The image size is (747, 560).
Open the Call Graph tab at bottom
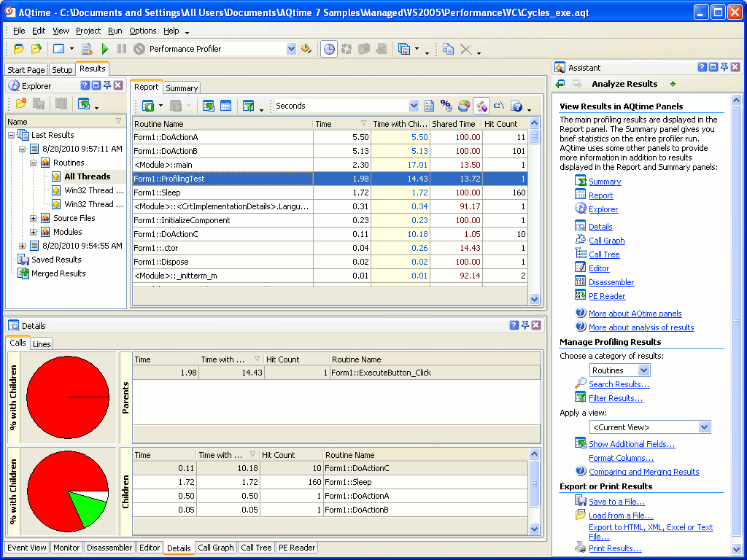click(x=216, y=548)
